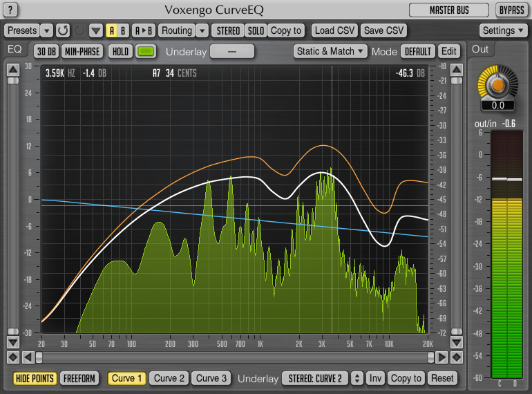Image resolution: width=532 pixels, height=394 pixels.
Task: Toggle the spectrum HOLD button
Action: coord(120,52)
